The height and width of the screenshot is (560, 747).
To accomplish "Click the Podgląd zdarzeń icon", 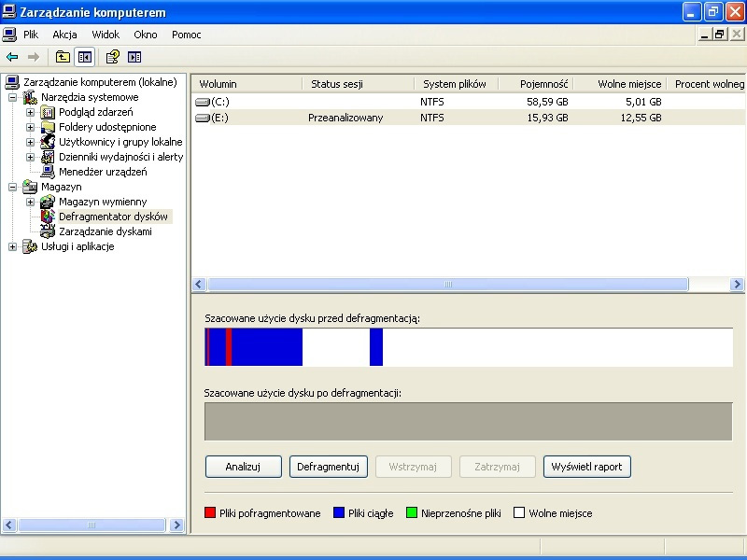I will tap(48, 112).
